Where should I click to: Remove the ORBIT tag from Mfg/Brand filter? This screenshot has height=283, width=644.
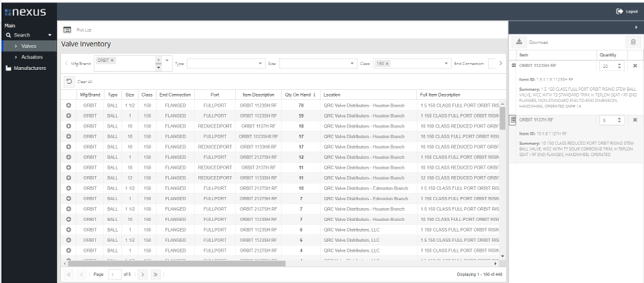click(112, 60)
